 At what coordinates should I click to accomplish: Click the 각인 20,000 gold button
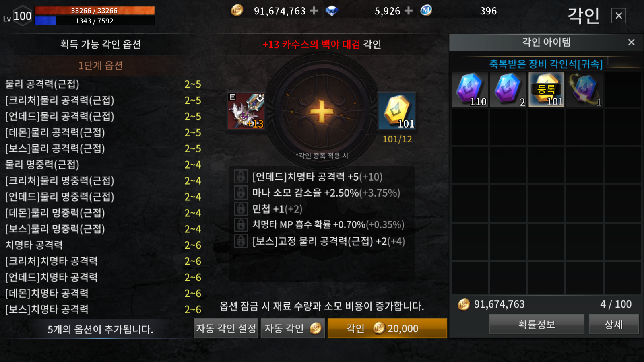tap(387, 328)
